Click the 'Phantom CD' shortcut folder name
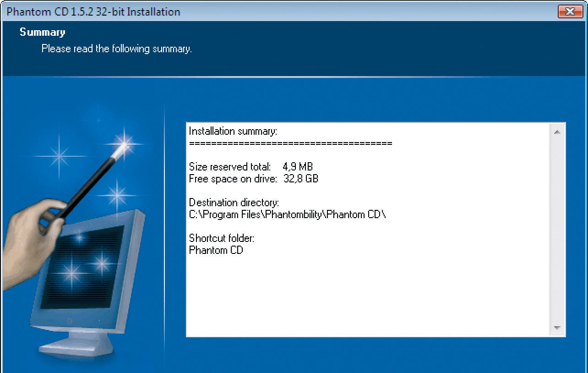588x373 pixels. coord(216,250)
